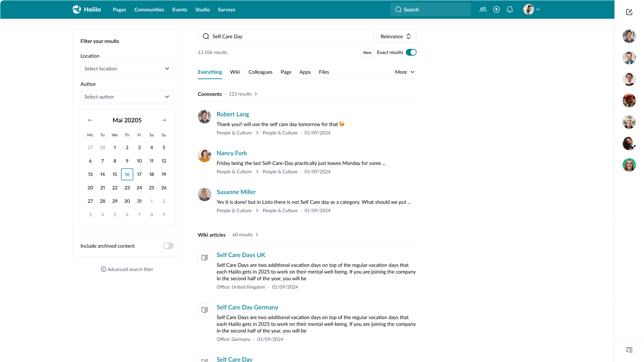644x362 pixels.
Task: Go to next month in calendar
Action: coord(164,120)
